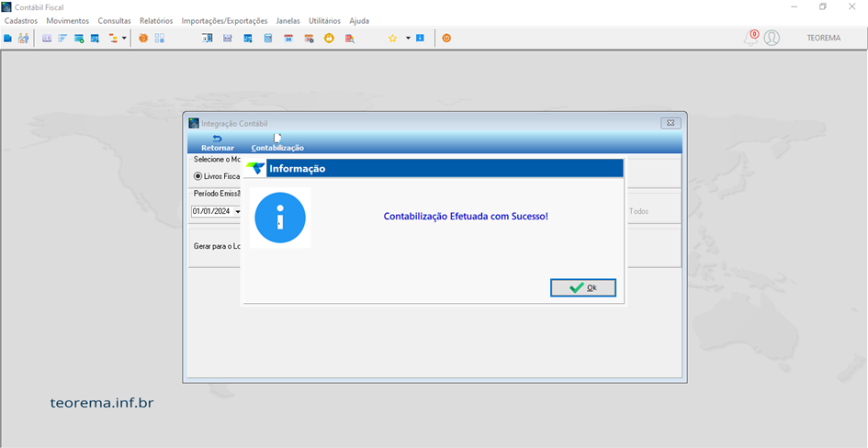Click the orange power button icon
This screenshot has width=868, height=448.
[x=446, y=39]
